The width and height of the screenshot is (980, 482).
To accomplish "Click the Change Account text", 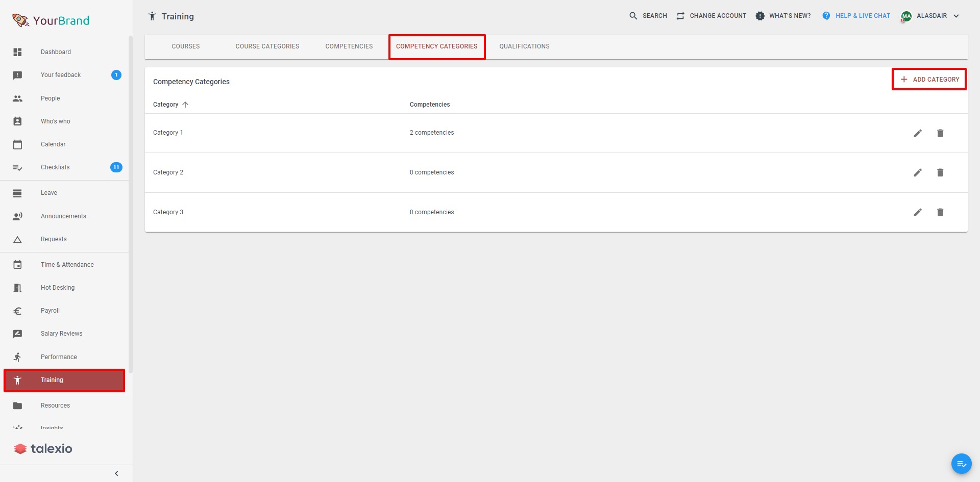I will tap(718, 16).
